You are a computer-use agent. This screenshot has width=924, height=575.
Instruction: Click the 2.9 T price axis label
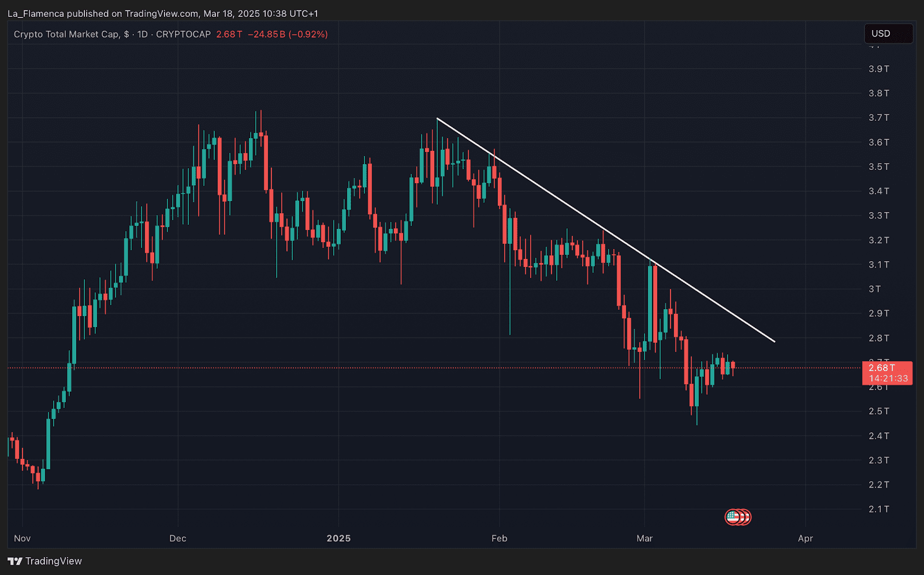(879, 313)
